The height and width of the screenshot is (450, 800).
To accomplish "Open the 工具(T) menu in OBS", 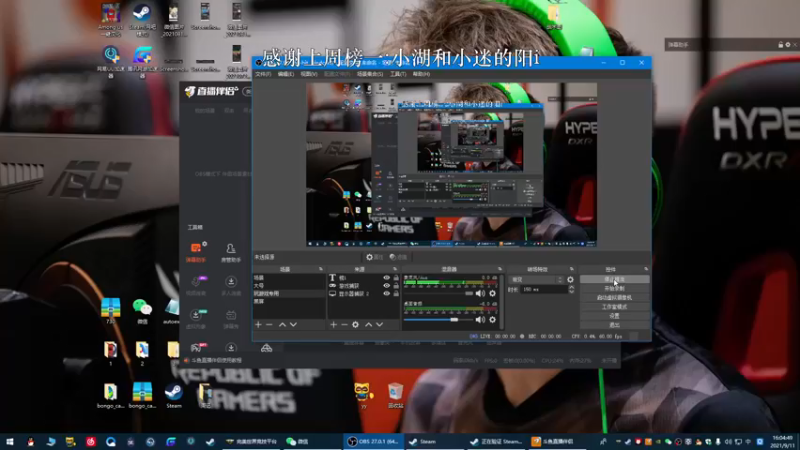I will (398, 74).
